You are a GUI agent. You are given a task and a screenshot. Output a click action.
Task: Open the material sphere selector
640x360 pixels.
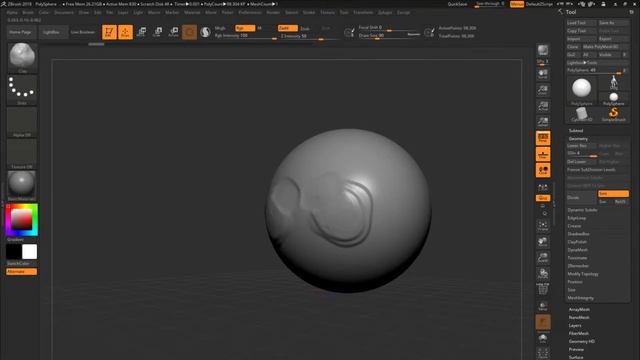(x=22, y=185)
